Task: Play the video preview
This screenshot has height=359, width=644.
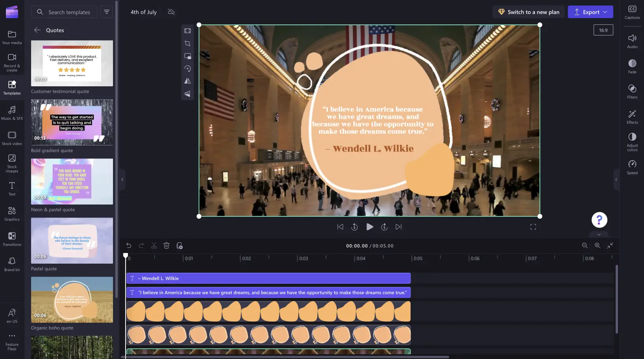Action: (x=370, y=227)
